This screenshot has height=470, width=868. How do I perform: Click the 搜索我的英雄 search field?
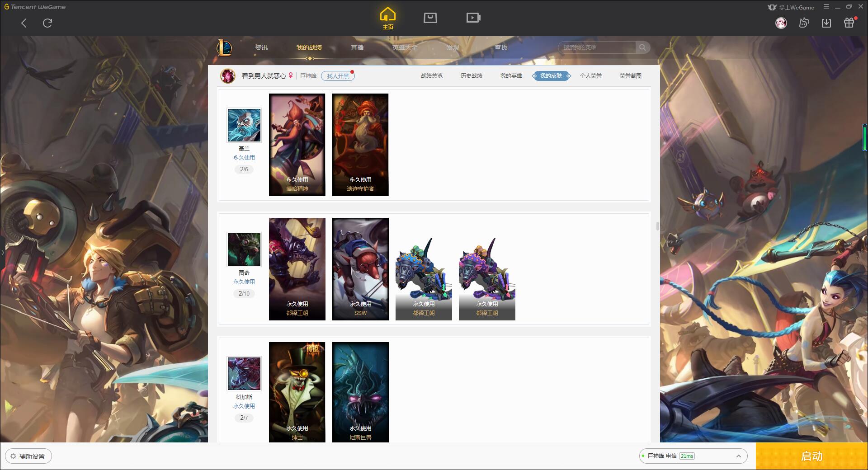coord(598,47)
